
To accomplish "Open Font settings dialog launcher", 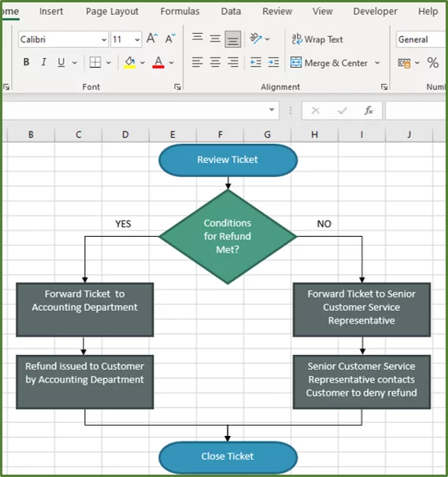I will (x=177, y=87).
